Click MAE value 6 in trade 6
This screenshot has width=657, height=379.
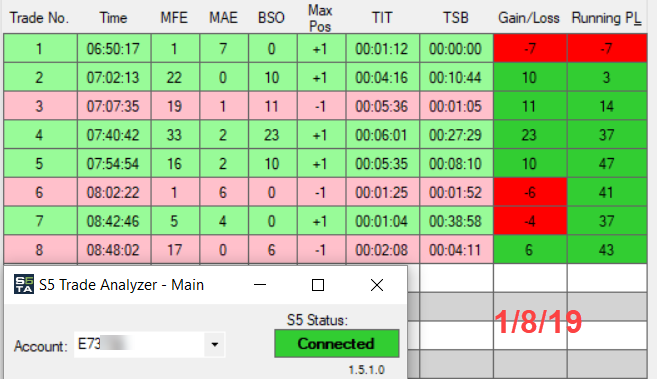[224, 192]
